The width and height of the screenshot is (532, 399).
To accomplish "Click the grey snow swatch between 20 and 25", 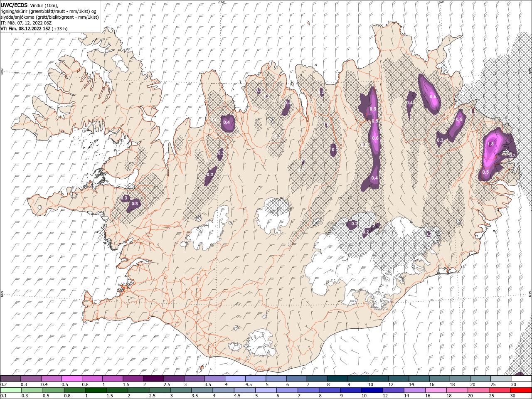I will tap(480, 379).
